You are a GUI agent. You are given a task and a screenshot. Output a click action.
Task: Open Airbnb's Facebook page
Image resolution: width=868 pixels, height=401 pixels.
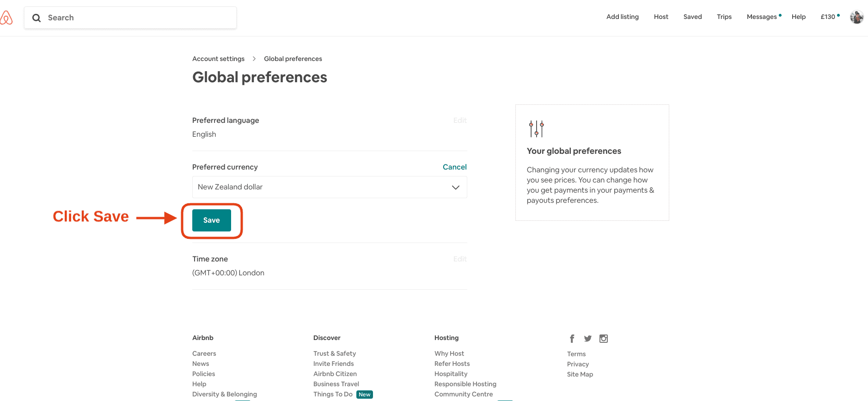(x=572, y=338)
